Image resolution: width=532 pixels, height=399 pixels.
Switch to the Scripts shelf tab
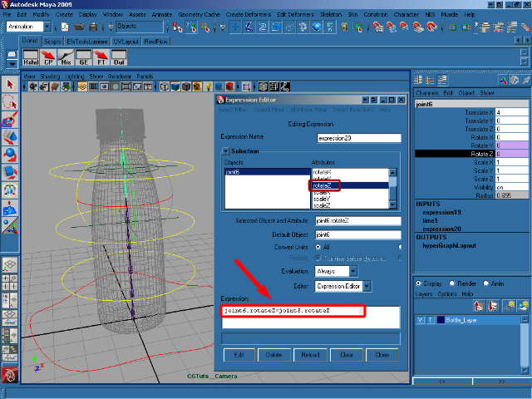tap(52, 40)
